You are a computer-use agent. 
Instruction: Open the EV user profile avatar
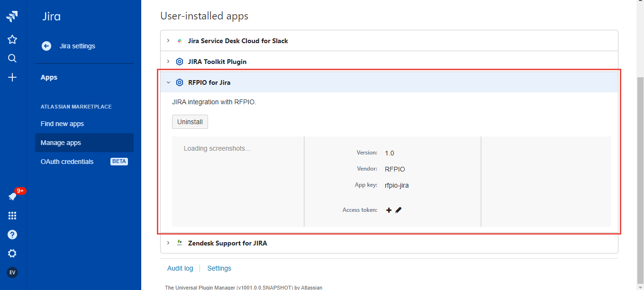tap(12, 272)
